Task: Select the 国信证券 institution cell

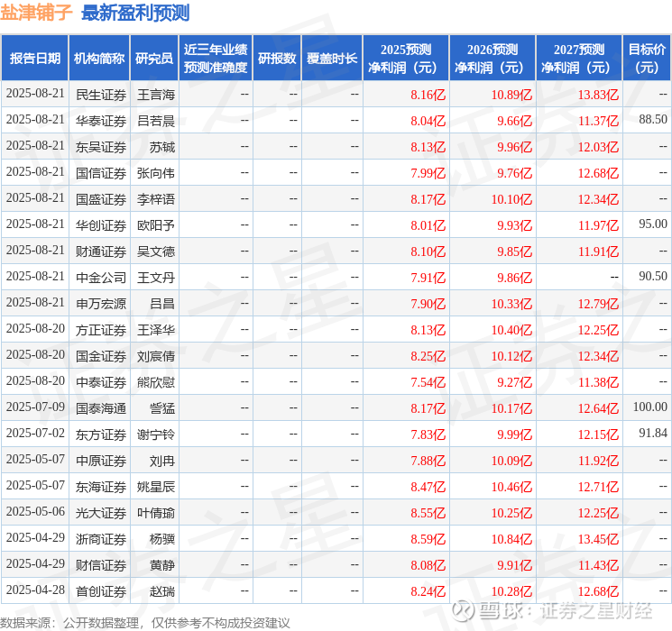Action: coord(101,173)
